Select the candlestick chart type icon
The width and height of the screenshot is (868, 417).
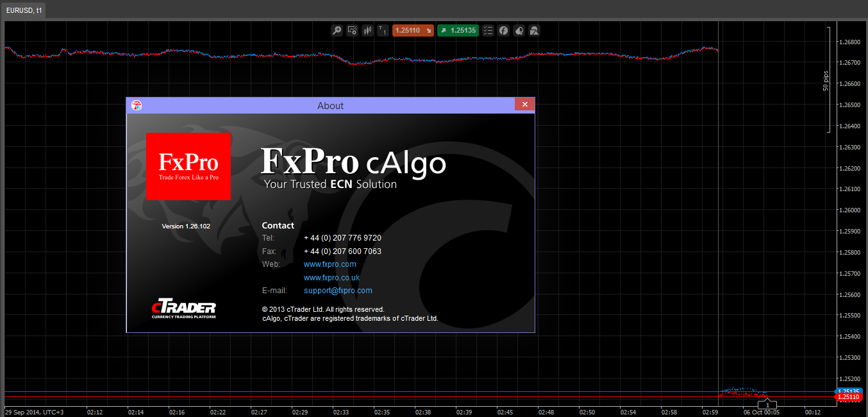click(368, 30)
